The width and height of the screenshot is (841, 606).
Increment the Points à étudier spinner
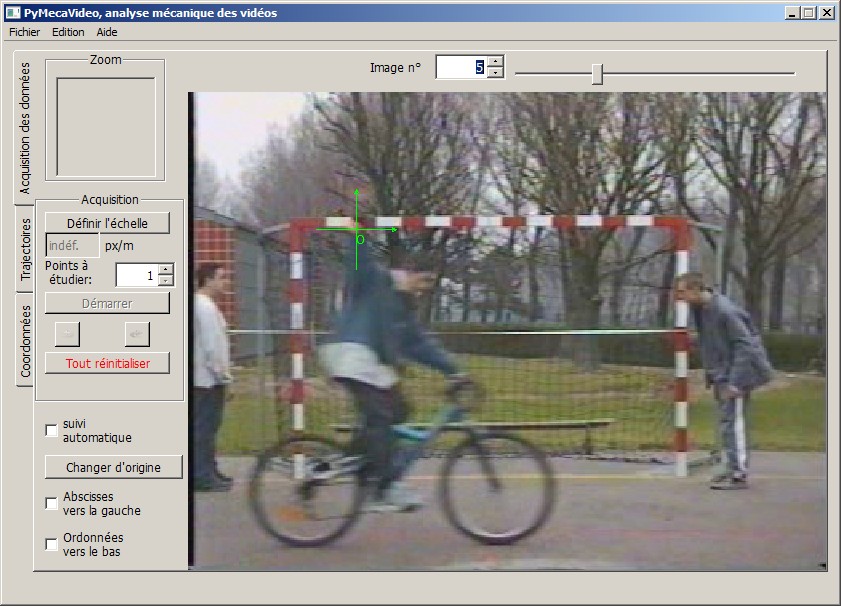tap(166, 269)
